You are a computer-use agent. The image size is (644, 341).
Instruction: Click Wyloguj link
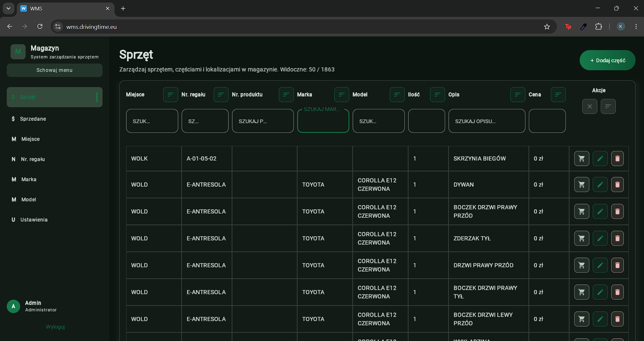coord(55,327)
